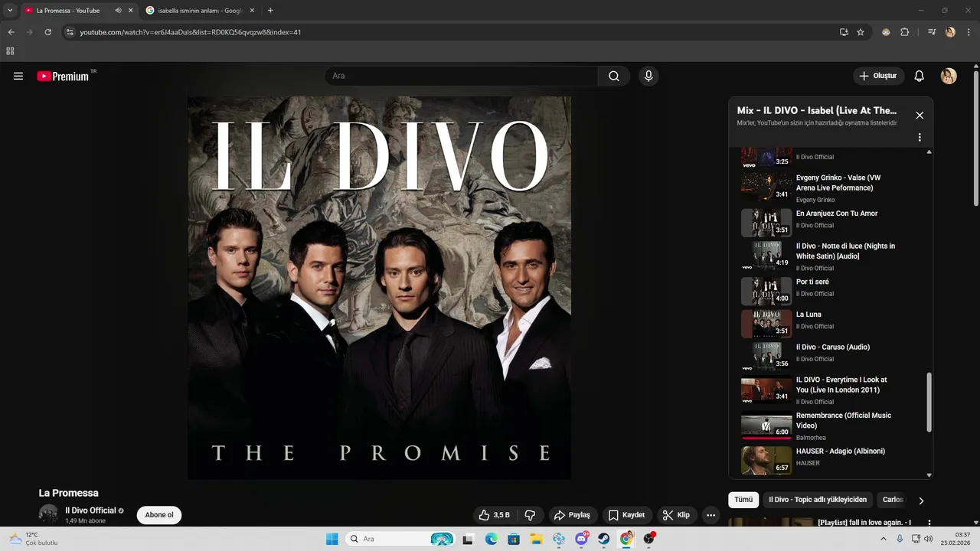The image size is (980, 551).
Task: Play Il Divo - Notte di luce
Action: coord(830,256)
